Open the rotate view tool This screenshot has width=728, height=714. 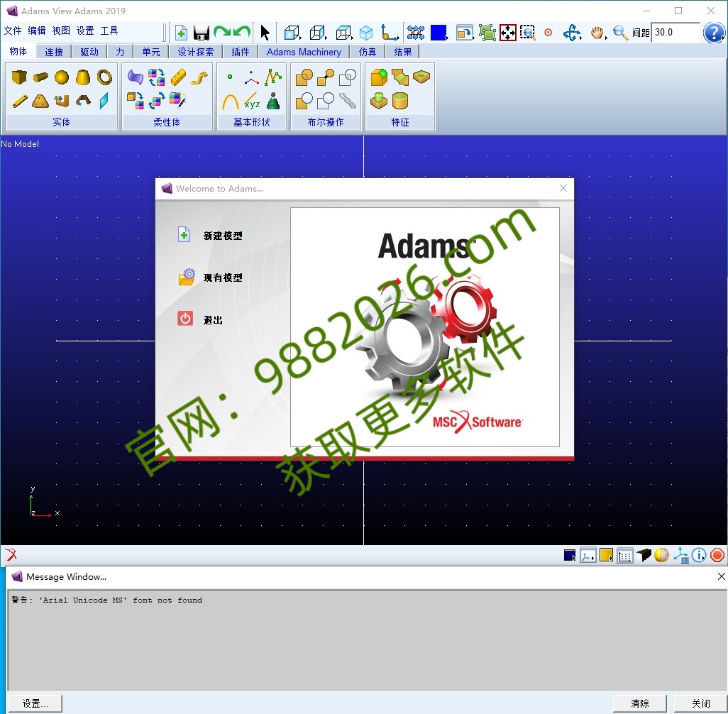(x=571, y=33)
